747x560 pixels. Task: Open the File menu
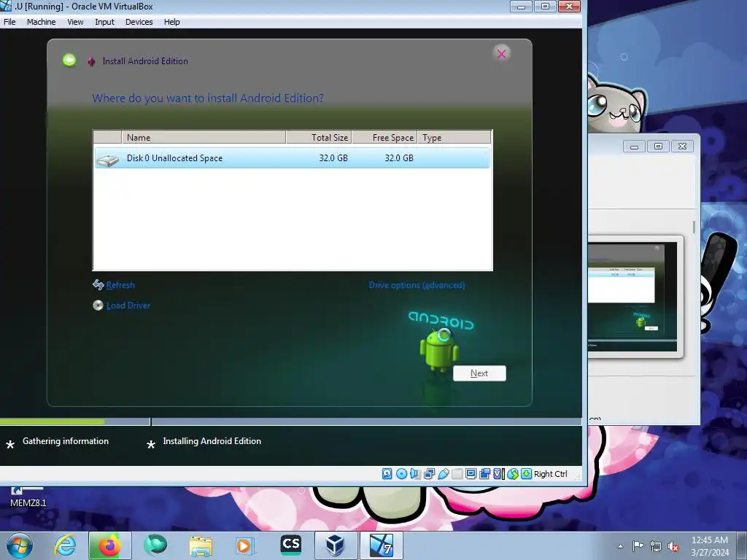coord(9,22)
